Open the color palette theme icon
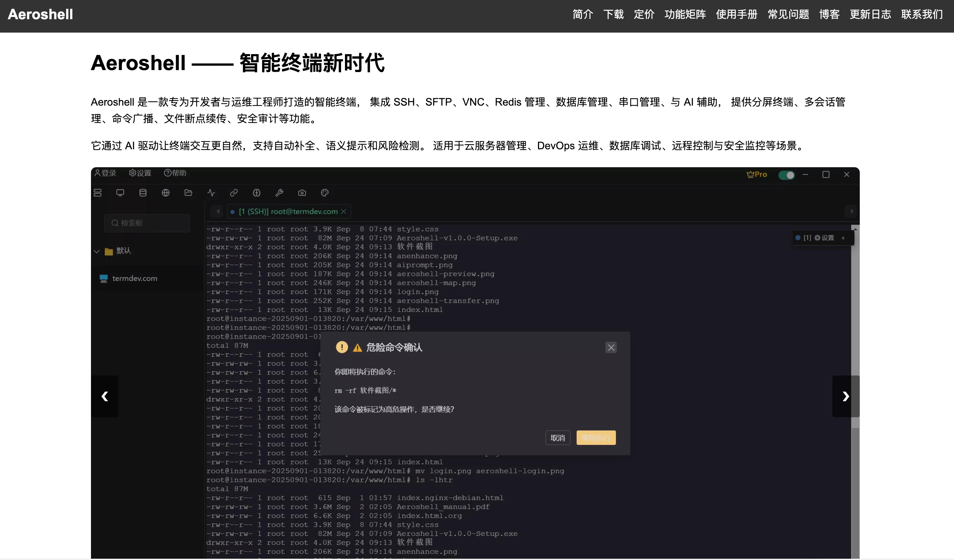Screen dimensions: 954x560 (325, 193)
